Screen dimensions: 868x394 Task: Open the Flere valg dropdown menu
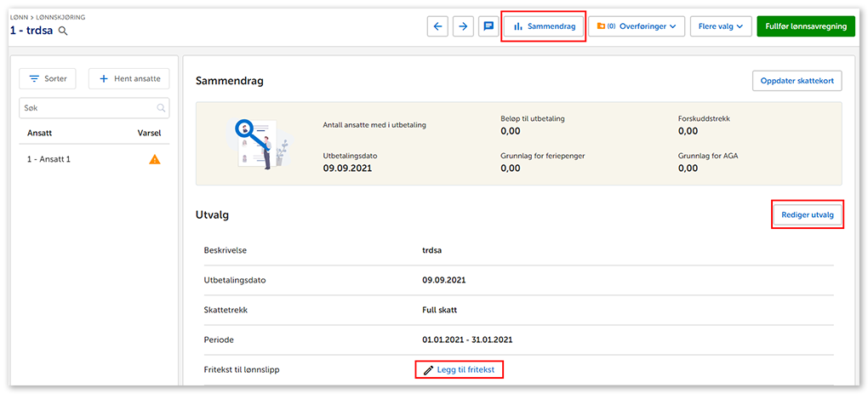point(721,26)
